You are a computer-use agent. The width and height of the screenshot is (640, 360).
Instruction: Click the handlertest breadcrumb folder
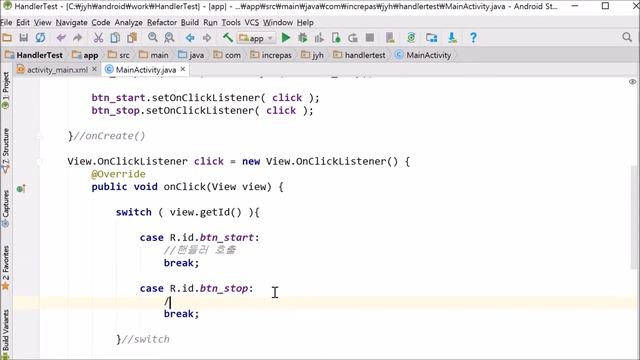(359, 55)
